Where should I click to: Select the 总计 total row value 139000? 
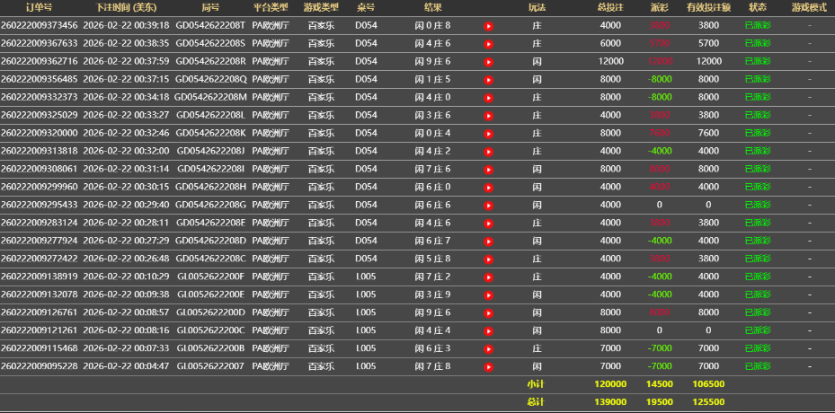(x=610, y=401)
